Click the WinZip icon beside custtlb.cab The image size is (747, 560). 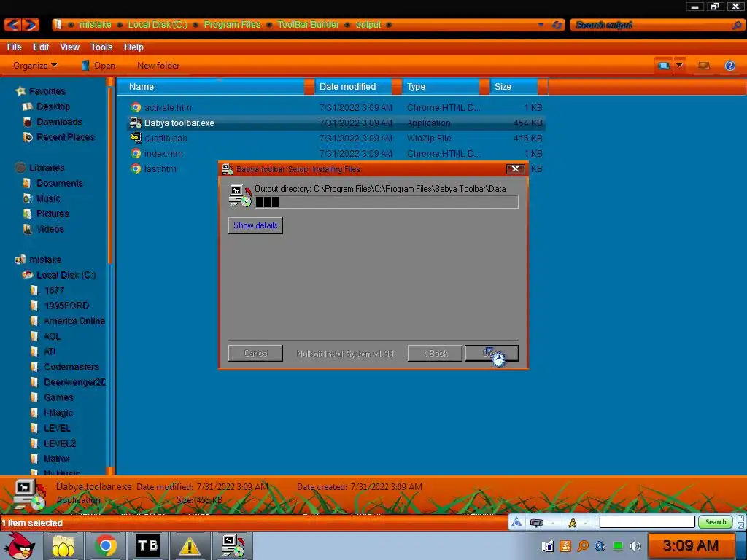[136, 138]
